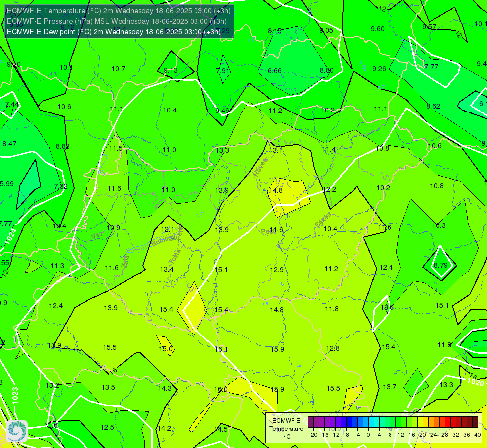
Task: Click the 12.9 temperature value
Action: pyautogui.click(x=277, y=270)
